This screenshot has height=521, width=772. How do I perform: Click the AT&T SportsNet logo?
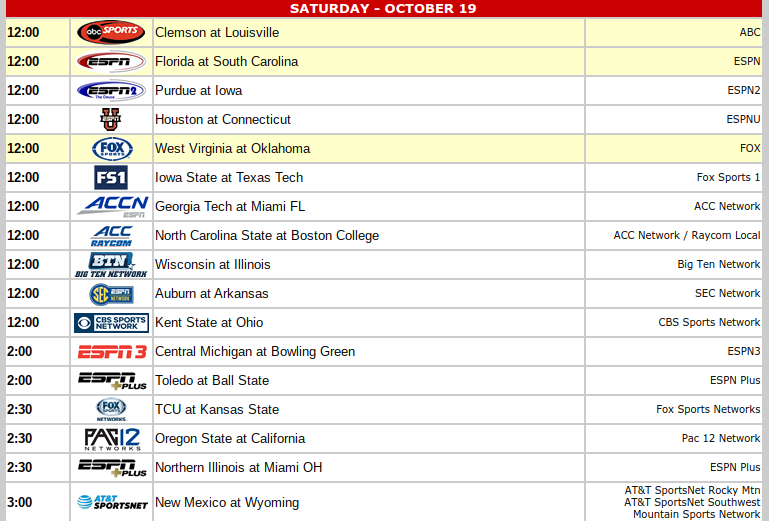[111, 502]
